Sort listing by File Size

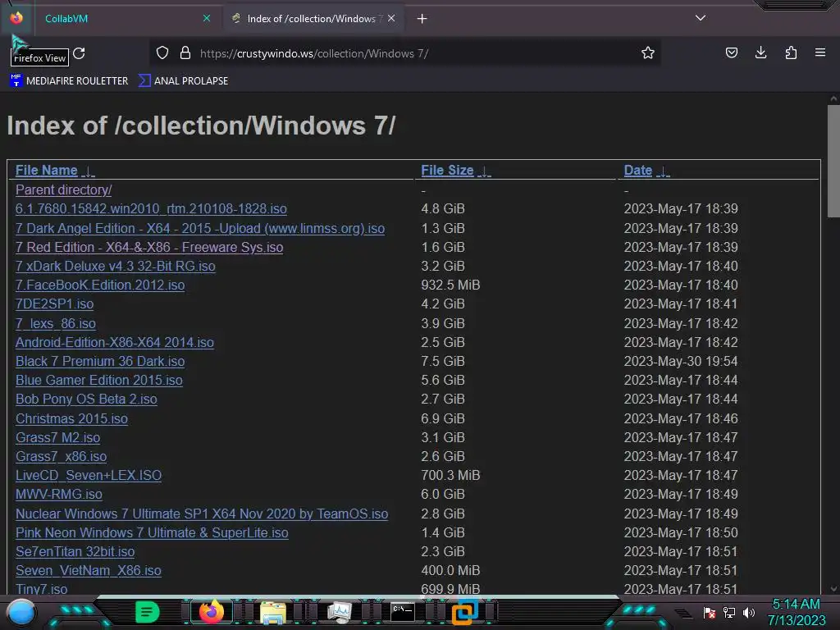[447, 171]
